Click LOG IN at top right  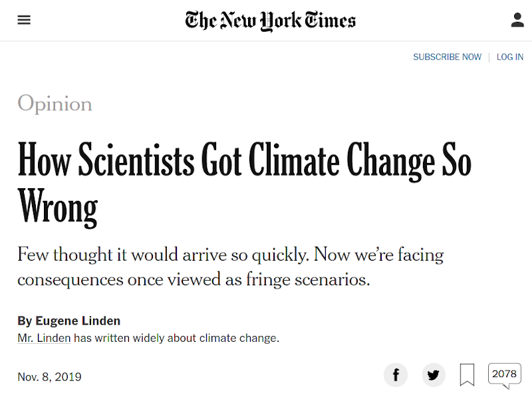510,57
